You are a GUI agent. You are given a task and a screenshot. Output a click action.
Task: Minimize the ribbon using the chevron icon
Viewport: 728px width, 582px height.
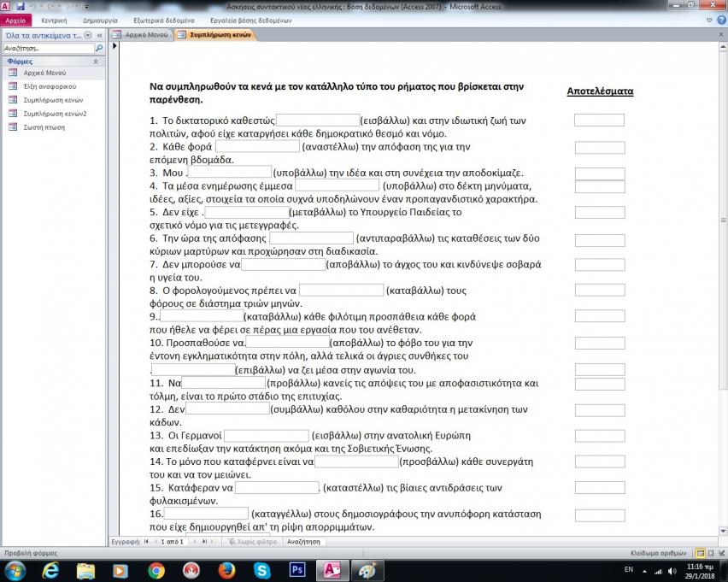pyautogui.click(x=709, y=21)
